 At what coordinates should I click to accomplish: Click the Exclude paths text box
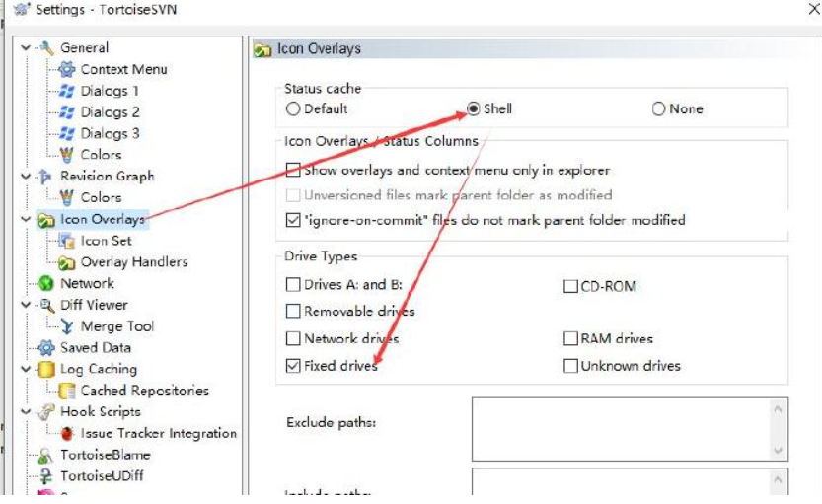coord(630,429)
